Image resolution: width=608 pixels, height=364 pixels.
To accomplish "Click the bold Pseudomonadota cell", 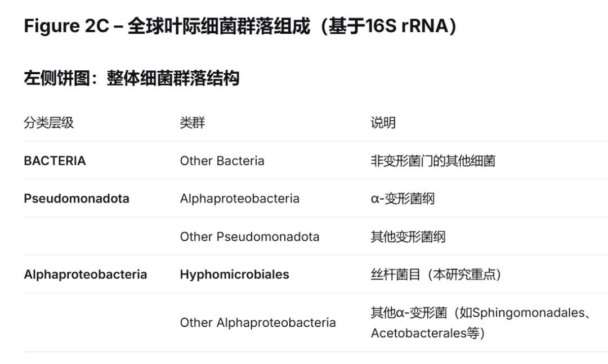I will click(x=77, y=199).
